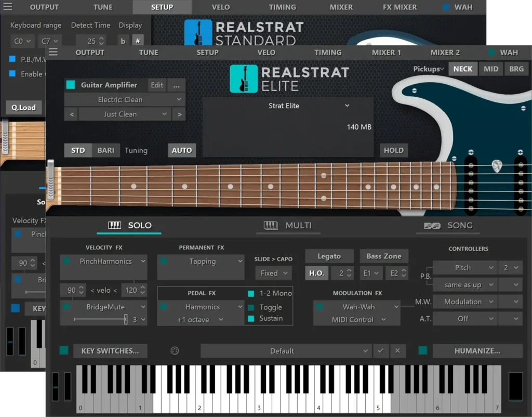Click the amplifier Edit button
This screenshot has height=417, width=532.
157,85
